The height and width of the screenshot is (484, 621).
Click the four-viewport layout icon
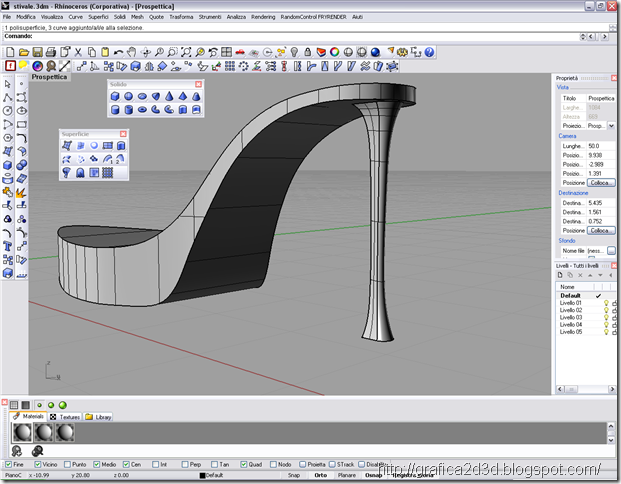(x=226, y=52)
